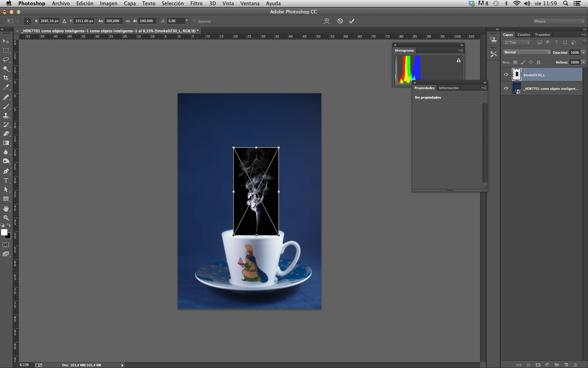Hide the _HDR7701 smart object layer

tap(506, 88)
